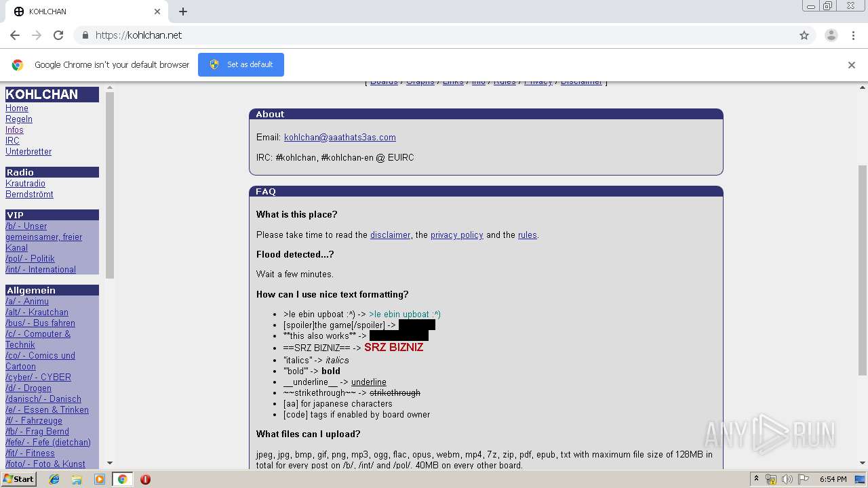Screen dimensions: 868x488
Task: Open the IRC sidebar link
Action: (x=12, y=141)
